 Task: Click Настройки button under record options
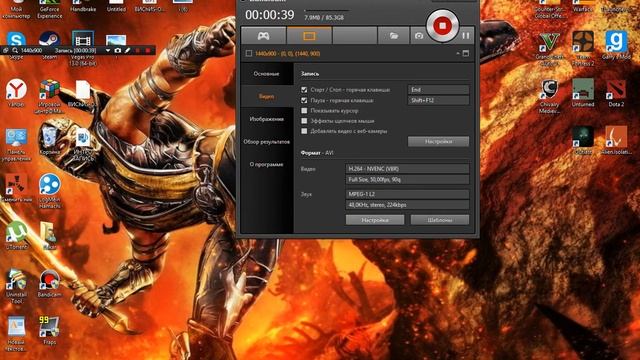point(438,142)
